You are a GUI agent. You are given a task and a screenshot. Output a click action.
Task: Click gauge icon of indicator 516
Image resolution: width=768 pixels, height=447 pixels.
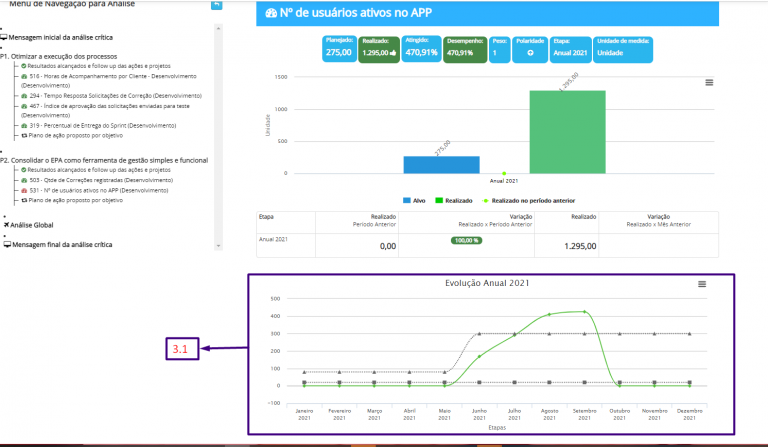point(24,76)
